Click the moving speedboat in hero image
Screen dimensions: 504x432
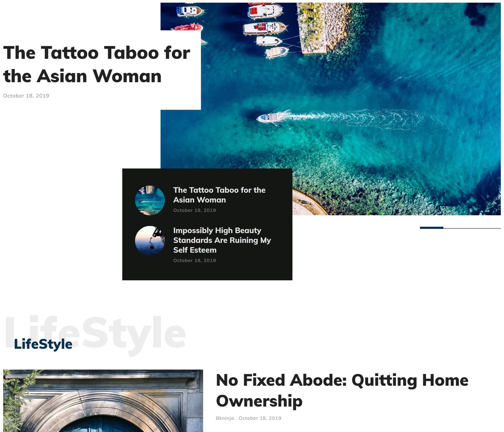(x=270, y=118)
